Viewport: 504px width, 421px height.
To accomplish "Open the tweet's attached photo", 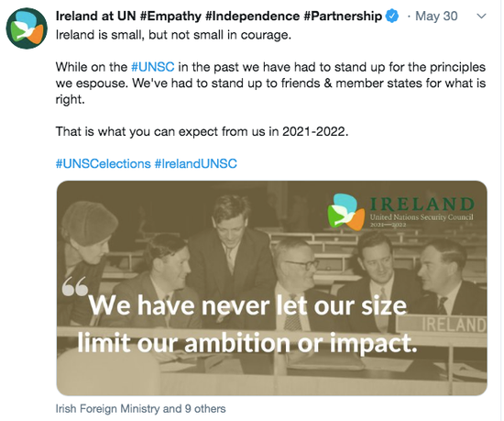I will (271, 288).
